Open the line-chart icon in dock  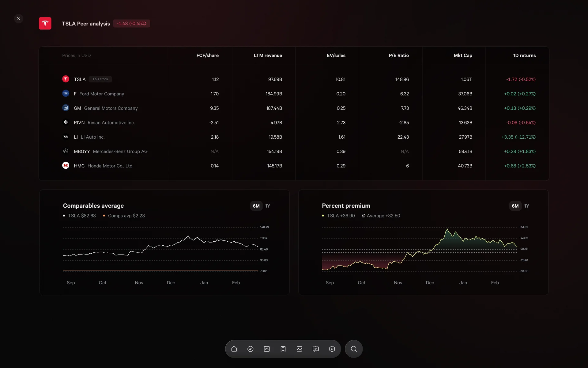point(300,349)
